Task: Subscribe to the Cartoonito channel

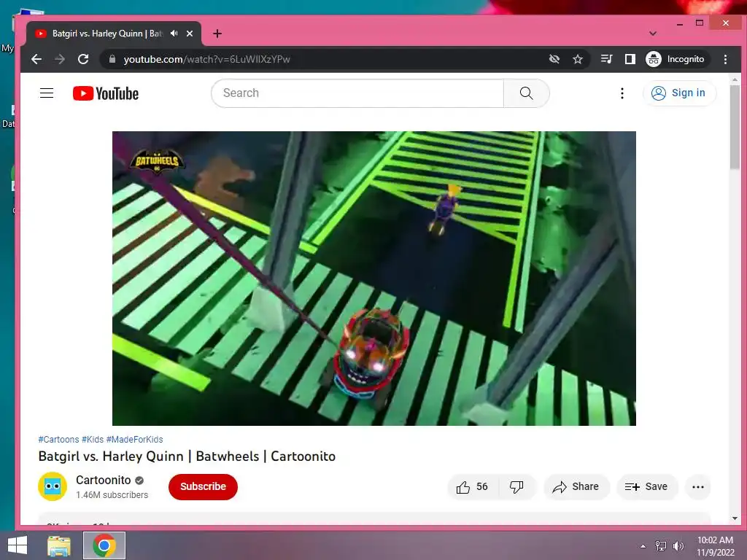Action: (203, 486)
